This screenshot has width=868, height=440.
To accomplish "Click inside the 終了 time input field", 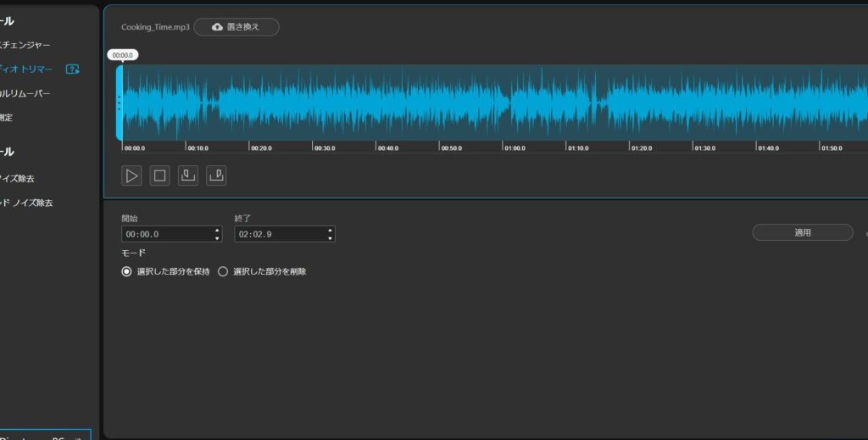I will pyautogui.click(x=278, y=234).
